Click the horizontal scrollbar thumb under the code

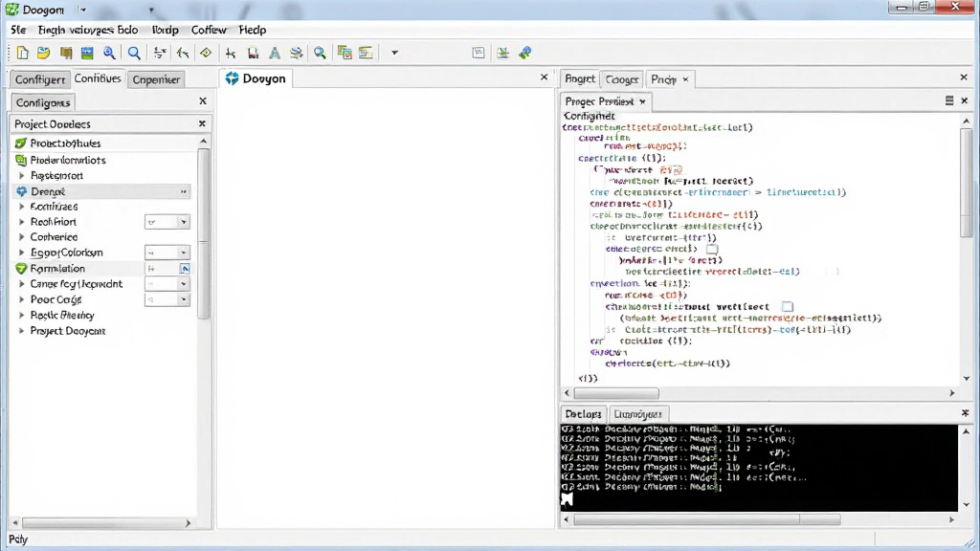point(616,393)
